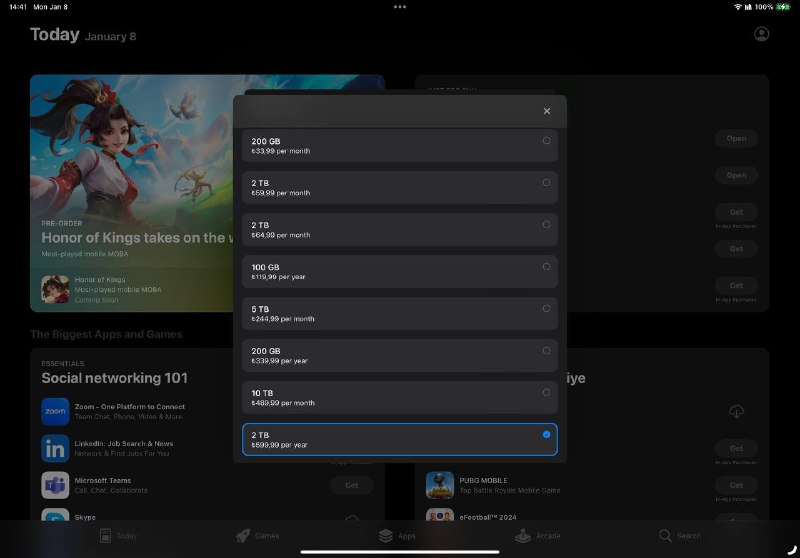Select the 2 TB 59,99 per month radio button
800x558 pixels.
pos(546,183)
